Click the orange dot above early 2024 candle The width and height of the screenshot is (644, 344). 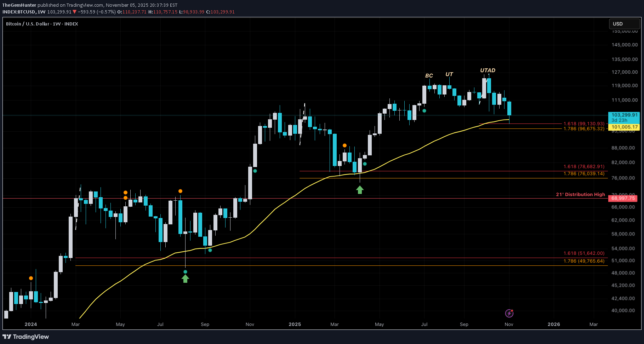coord(31,278)
